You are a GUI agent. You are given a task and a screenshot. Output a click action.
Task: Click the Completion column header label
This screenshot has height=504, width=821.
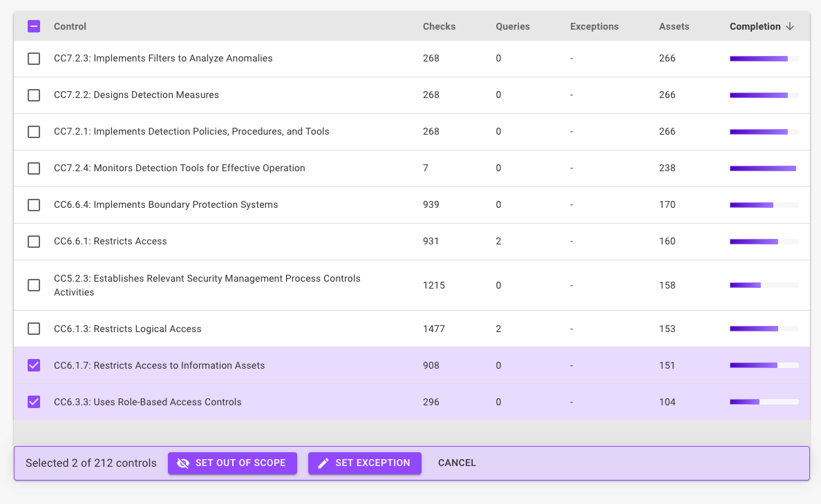(755, 26)
